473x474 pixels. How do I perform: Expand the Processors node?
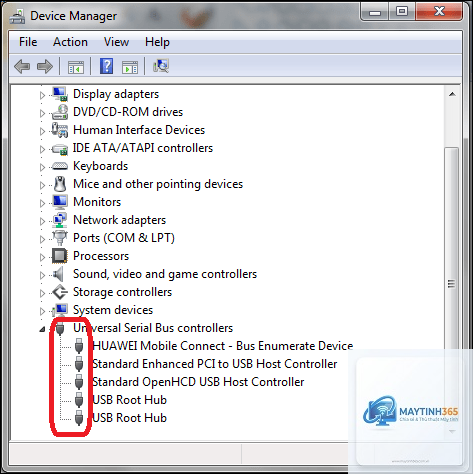coord(42,257)
